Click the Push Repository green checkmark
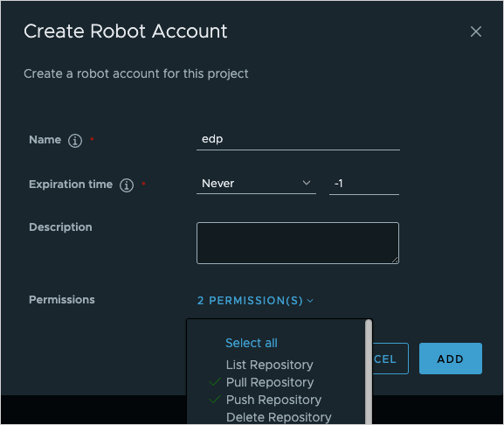This screenshot has width=504, height=425. [x=214, y=400]
